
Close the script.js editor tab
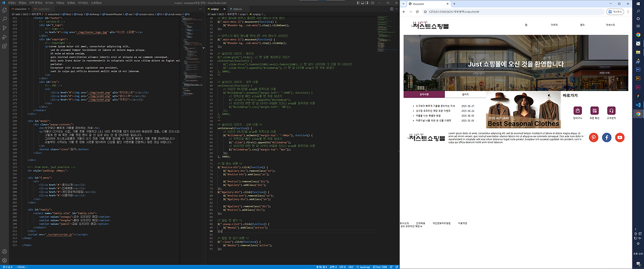tap(224, 9)
